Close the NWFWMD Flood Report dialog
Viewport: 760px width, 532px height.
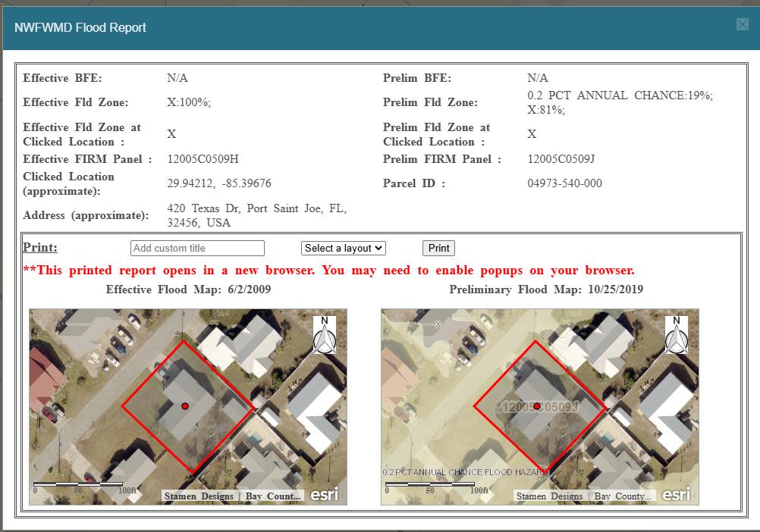[742, 25]
